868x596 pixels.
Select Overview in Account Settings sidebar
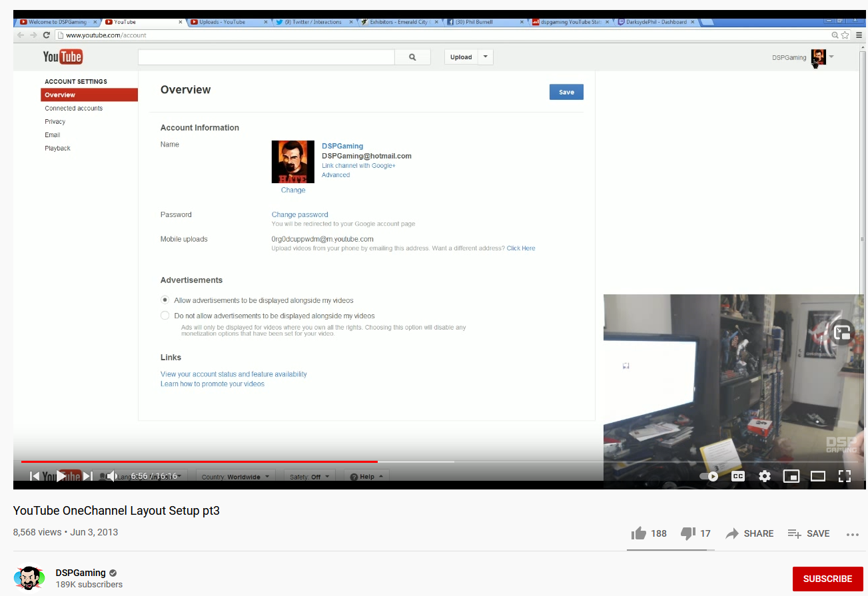89,95
